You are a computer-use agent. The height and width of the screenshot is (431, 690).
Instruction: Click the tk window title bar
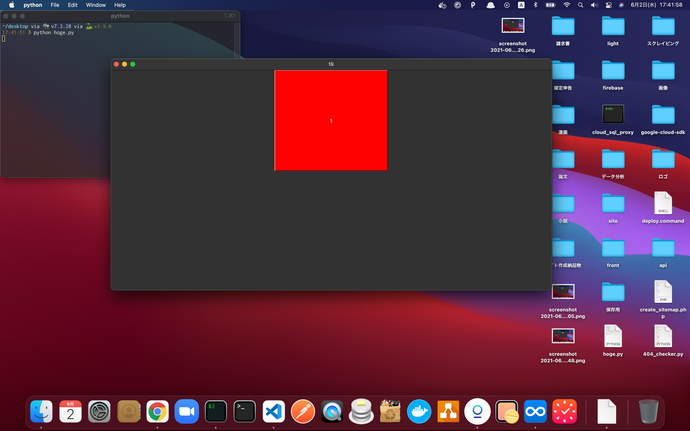tap(331, 64)
